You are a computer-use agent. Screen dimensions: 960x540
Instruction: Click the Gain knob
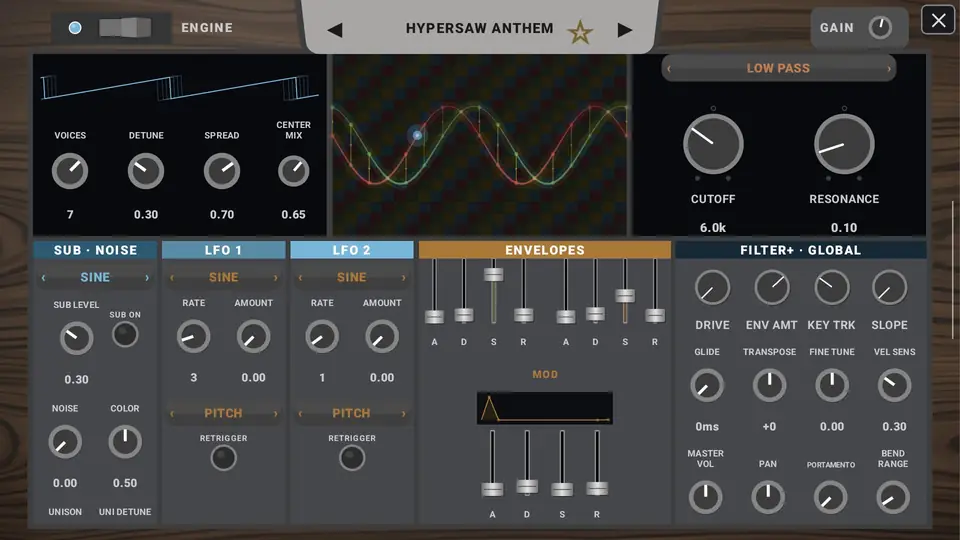[880, 28]
